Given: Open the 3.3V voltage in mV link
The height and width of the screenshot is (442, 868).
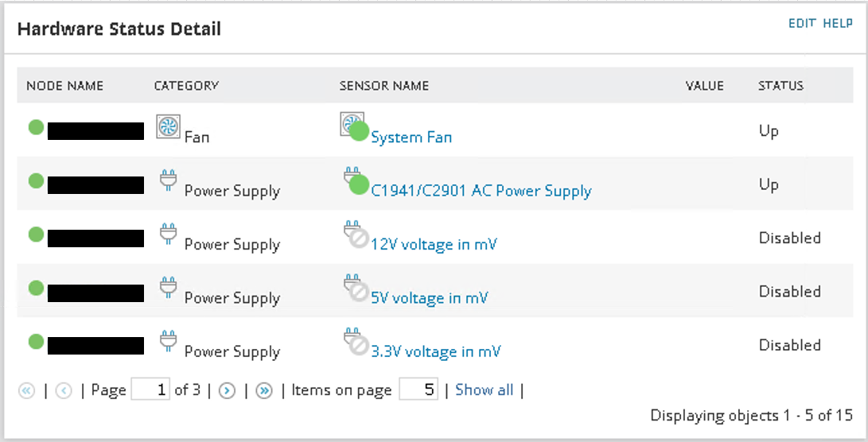Looking at the screenshot, I should 436,351.
